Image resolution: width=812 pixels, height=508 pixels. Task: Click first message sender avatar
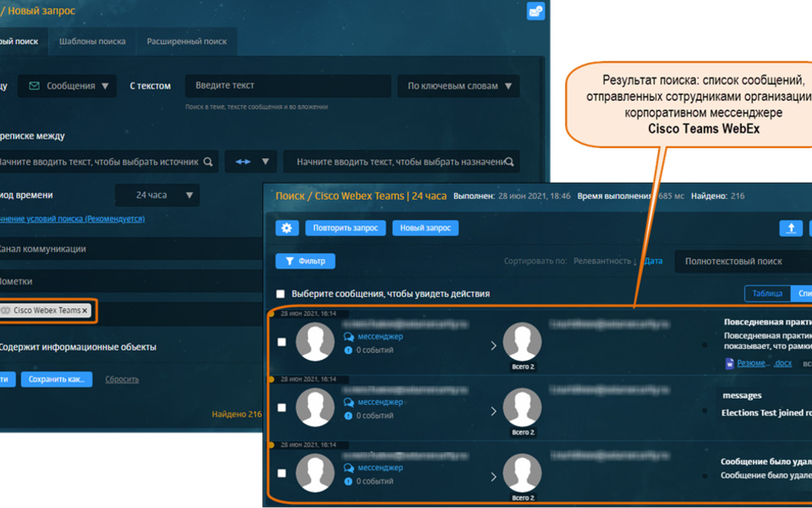tap(315, 343)
